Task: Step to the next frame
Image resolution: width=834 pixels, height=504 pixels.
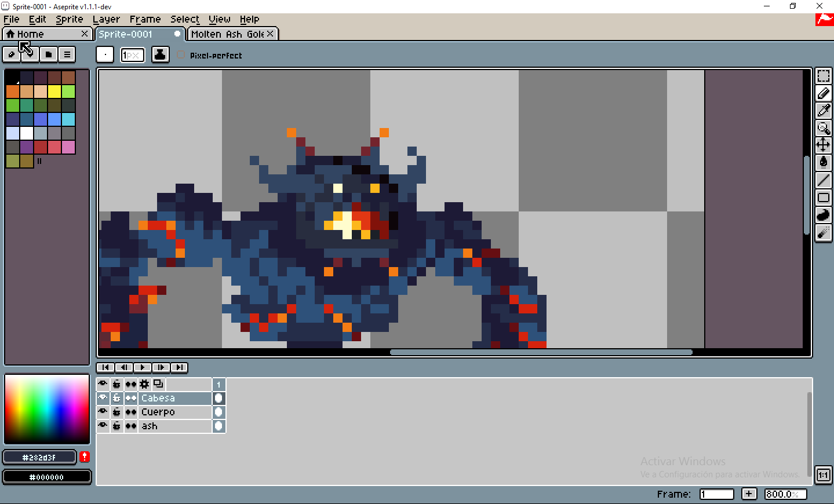Action: pos(161,367)
